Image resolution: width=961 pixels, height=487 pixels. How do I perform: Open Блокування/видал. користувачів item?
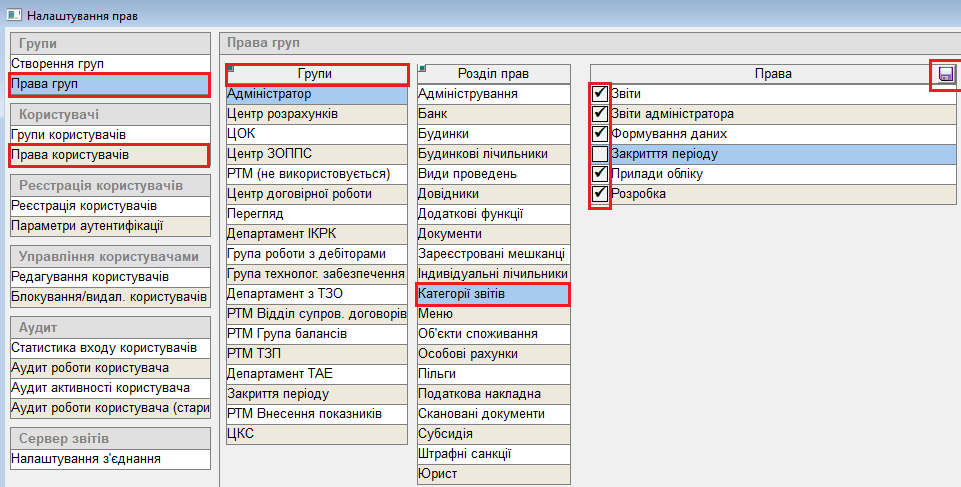(x=108, y=297)
